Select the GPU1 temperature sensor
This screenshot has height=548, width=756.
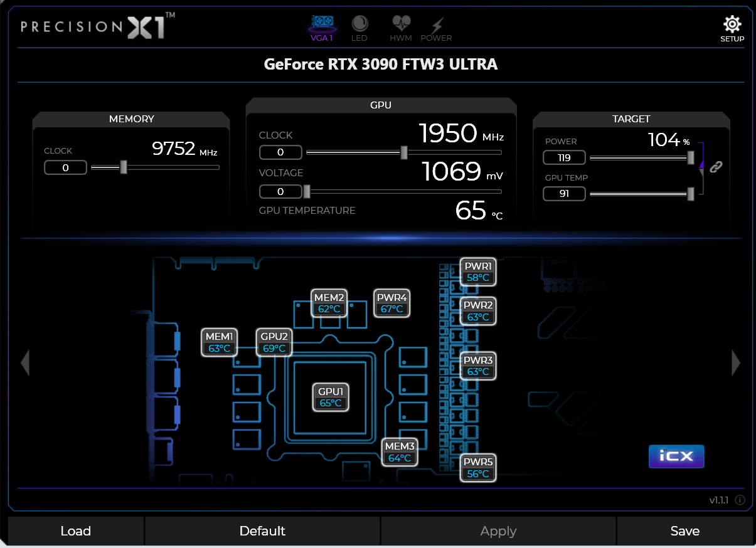click(331, 397)
